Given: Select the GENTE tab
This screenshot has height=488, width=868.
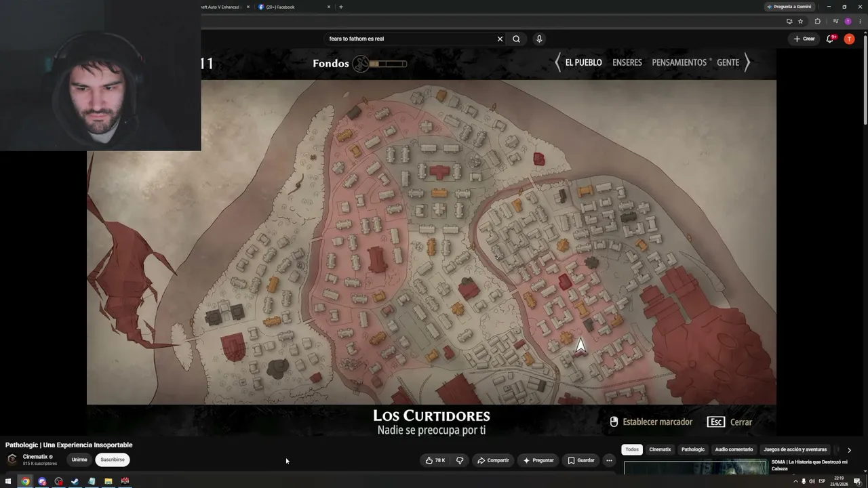Looking at the screenshot, I should pyautogui.click(x=728, y=62).
